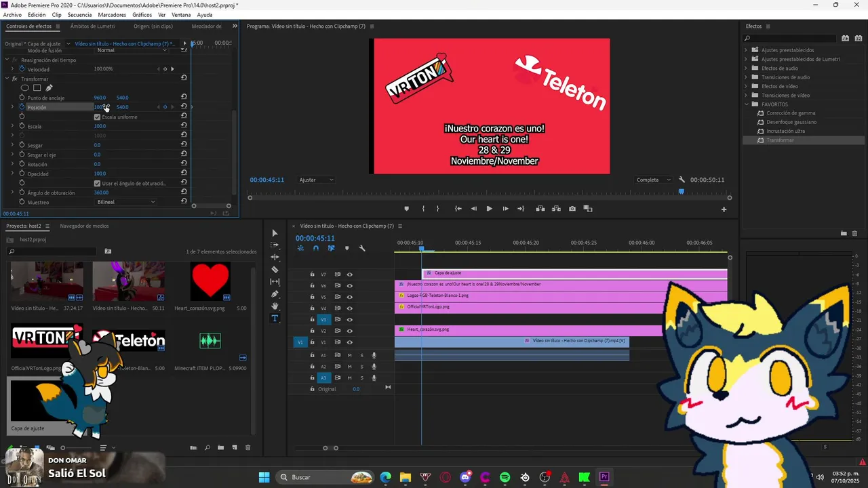Add keyframe for Posición
The height and width of the screenshot is (488, 868).
click(x=165, y=107)
